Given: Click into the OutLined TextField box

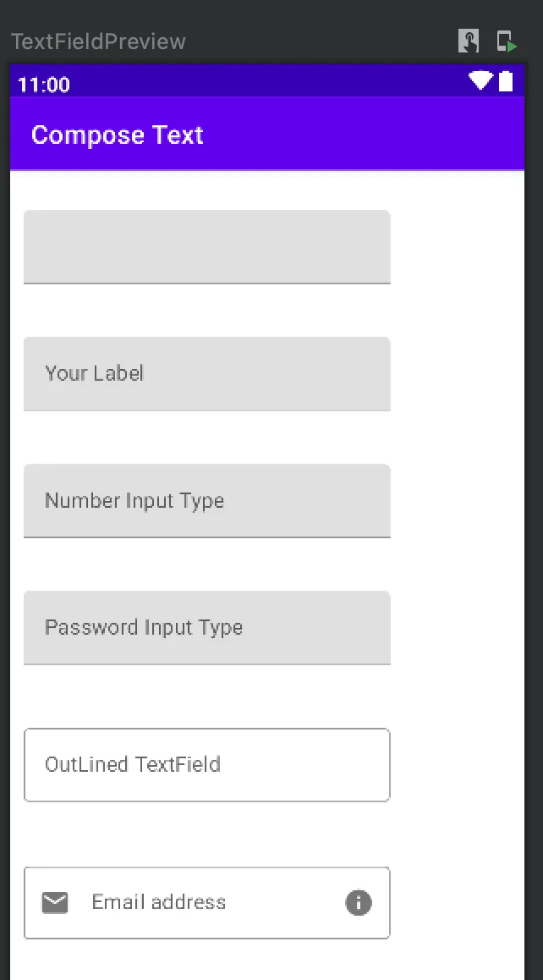Looking at the screenshot, I should 206,764.
